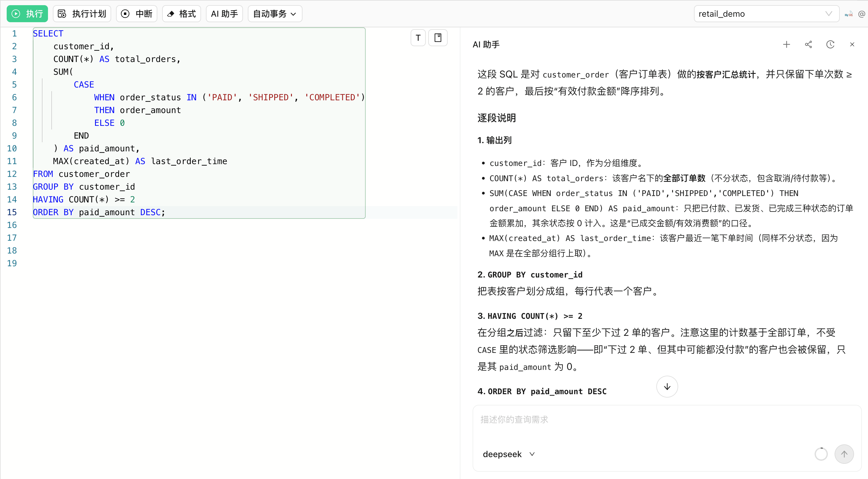Image resolution: width=868 pixels, height=479 pixels.
Task: Share the AI conversation via the share icon
Action: [x=808, y=45]
